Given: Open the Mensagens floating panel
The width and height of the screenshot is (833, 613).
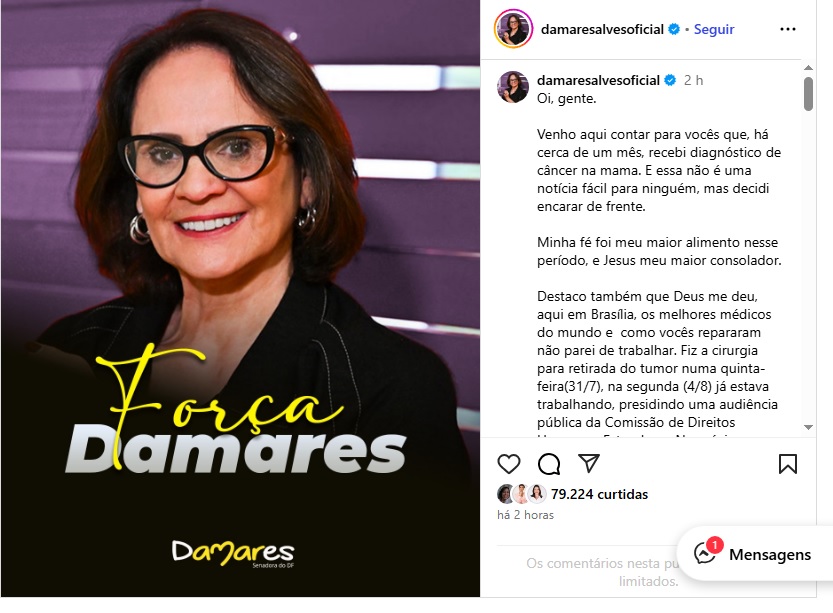Looking at the screenshot, I should coord(755,554).
